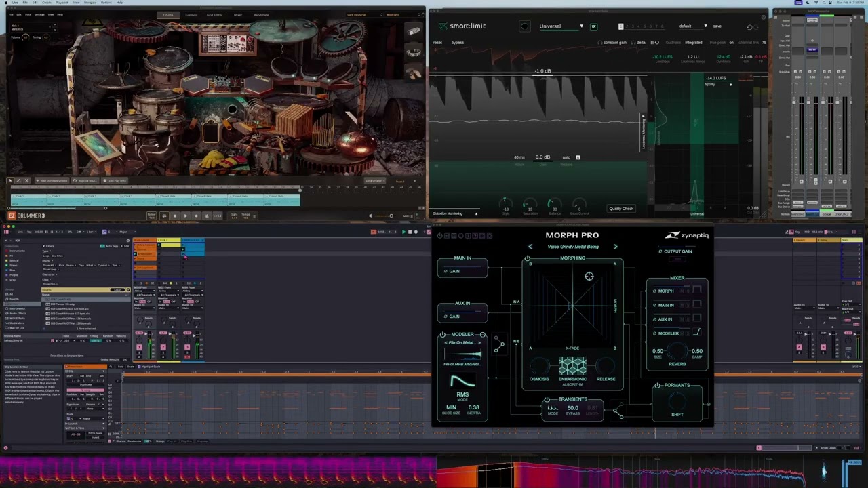Open the Bandmate tab
868x488 pixels.
pos(260,14)
